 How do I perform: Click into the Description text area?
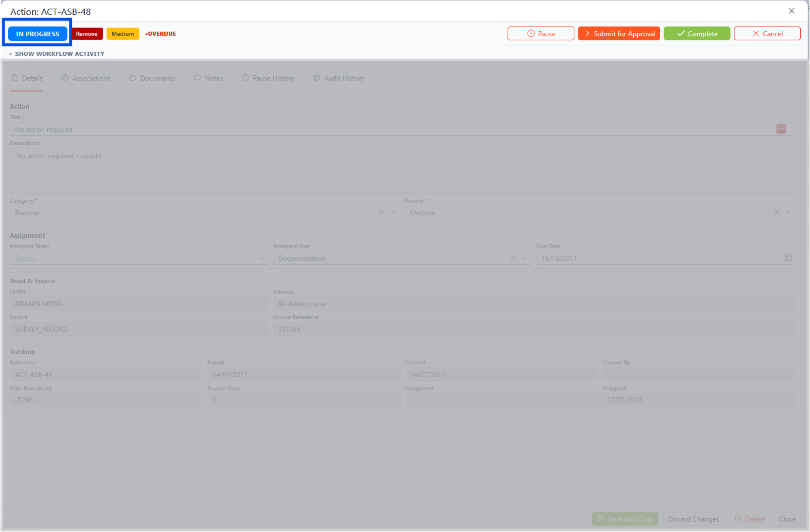pos(402,170)
